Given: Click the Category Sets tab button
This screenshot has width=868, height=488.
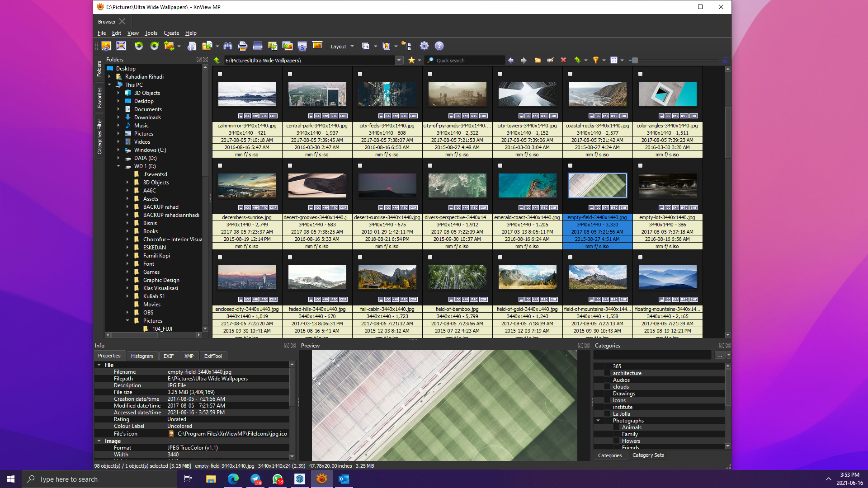Looking at the screenshot, I should 648,455.
